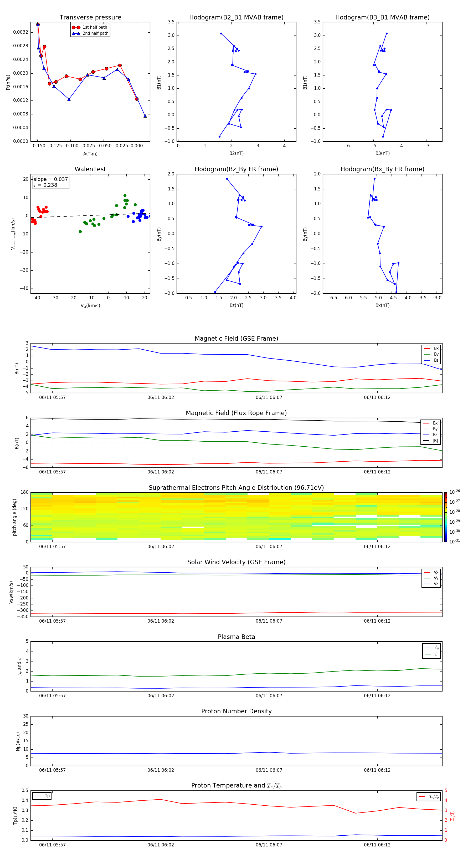Click the "Hodogram(Bx_By FR frame)" title
The height and width of the screenshot is (868, 473).
tap(382, 169)
